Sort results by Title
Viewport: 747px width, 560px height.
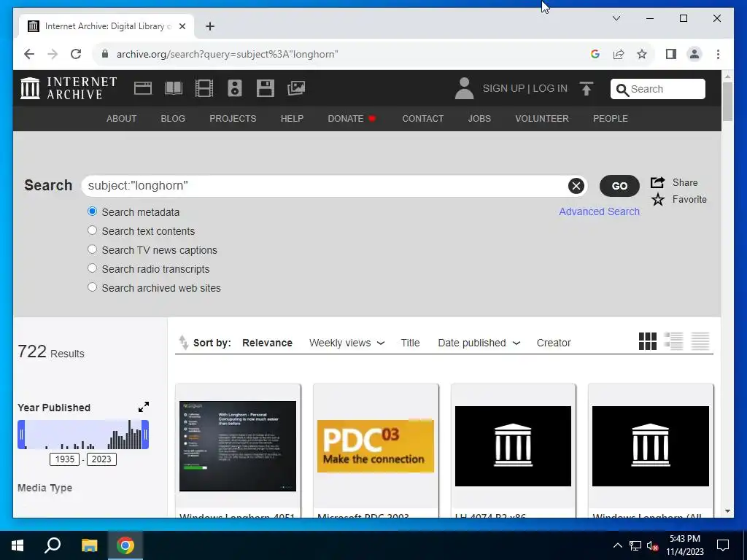pos(410,343)
